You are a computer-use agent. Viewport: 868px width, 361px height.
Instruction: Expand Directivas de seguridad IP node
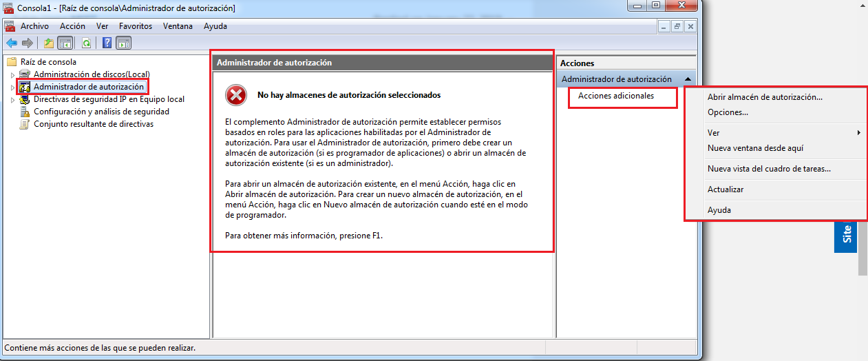12,99
